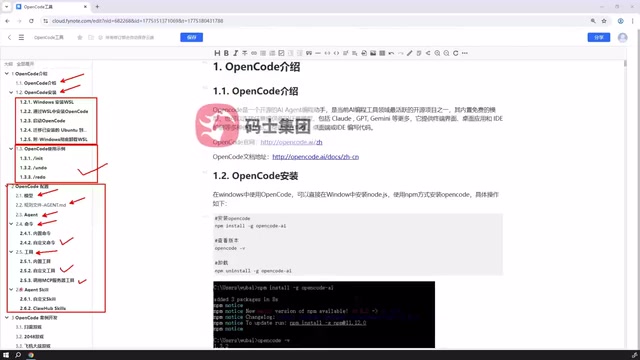Open Chrome from the taskbar
Image resolution: width=640 pixels, height=360 pixels.
[31, 355]
